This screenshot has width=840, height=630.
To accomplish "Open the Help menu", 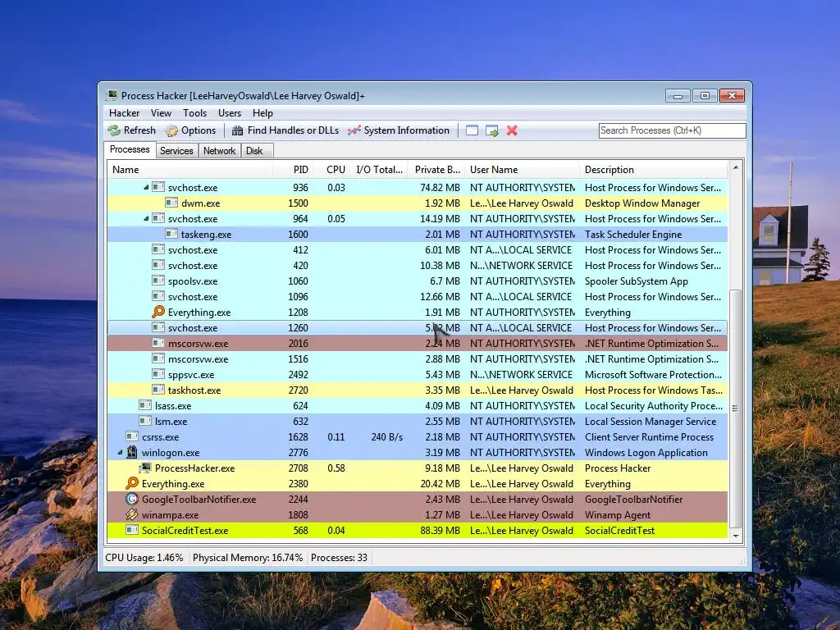I will (x=262, y=113).
